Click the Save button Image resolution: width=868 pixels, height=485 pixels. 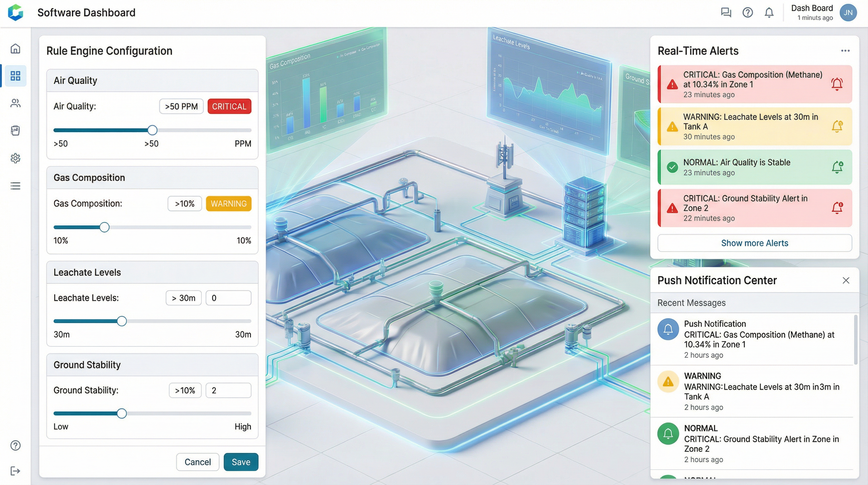click(x=241, y=462)
